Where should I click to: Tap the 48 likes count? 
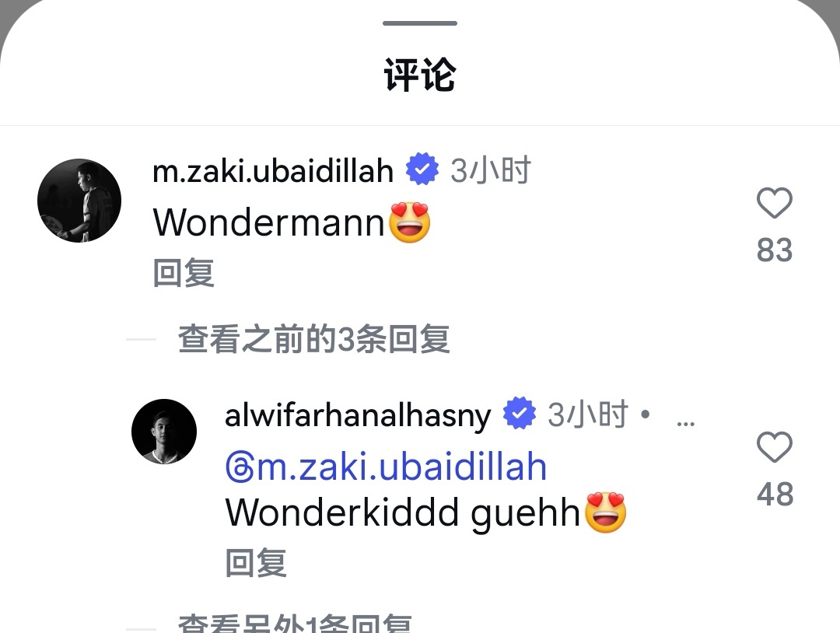(775, 495)
